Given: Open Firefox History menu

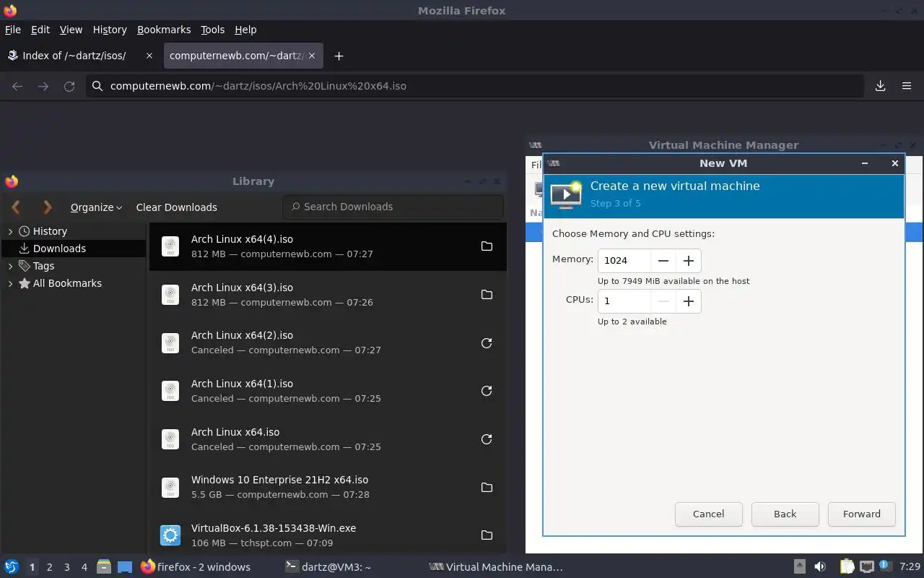Looking at the screenshot, I should (110, 30).
